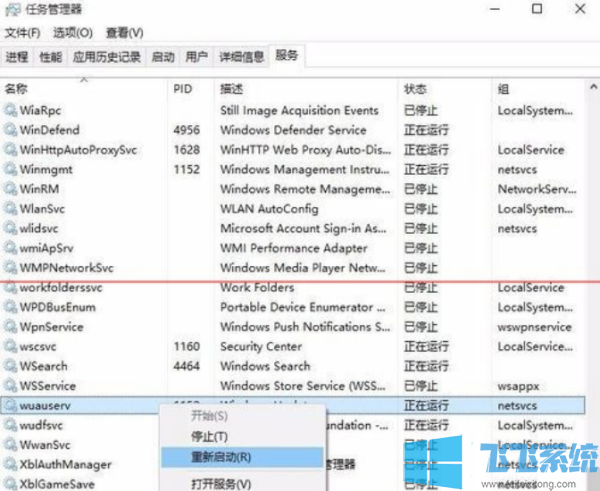
Task: Click the gear icon beside wscsvc
Action: 10,346
